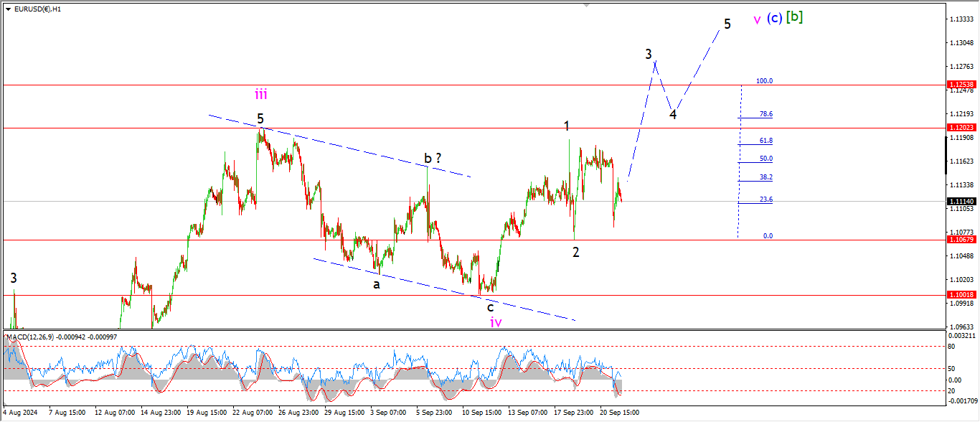Select the 1.10679 red price label

click(x=961, y=240)
